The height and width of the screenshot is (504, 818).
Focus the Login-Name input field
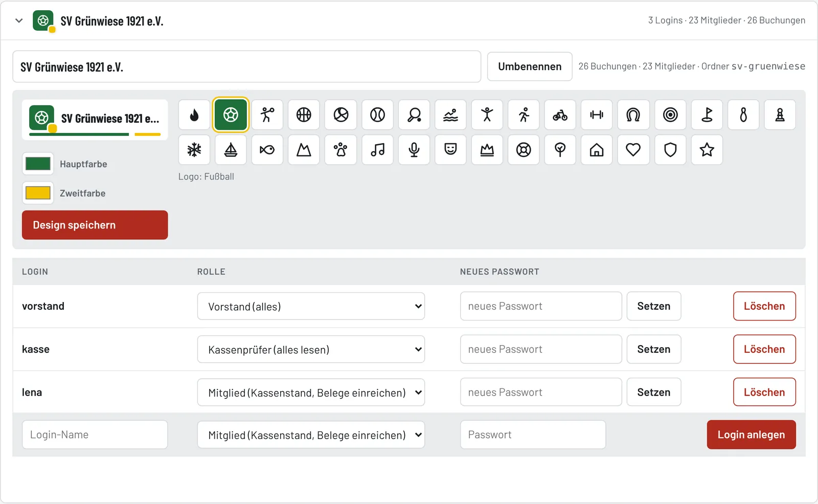[x=95, y=434]
